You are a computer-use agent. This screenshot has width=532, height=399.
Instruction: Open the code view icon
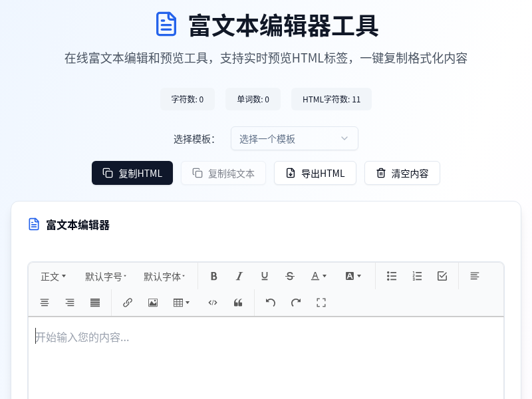point(213,303)
